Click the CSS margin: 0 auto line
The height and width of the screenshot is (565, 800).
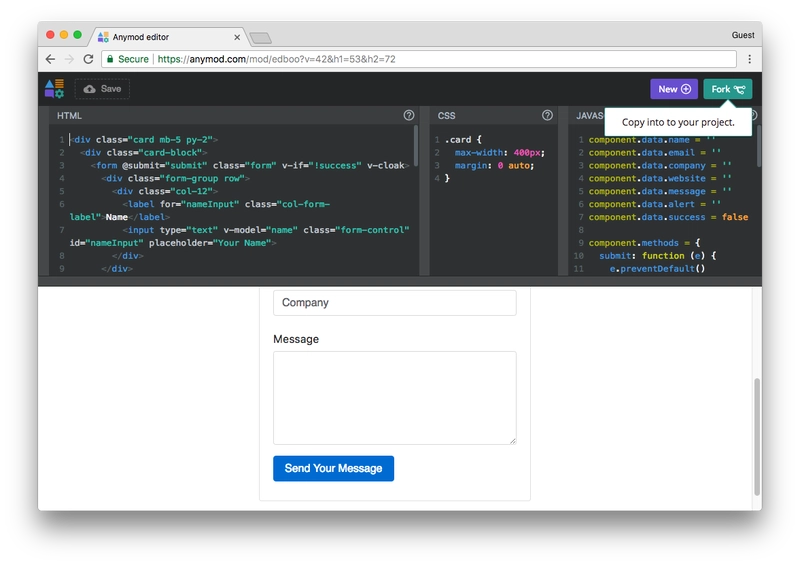[494, 165]
